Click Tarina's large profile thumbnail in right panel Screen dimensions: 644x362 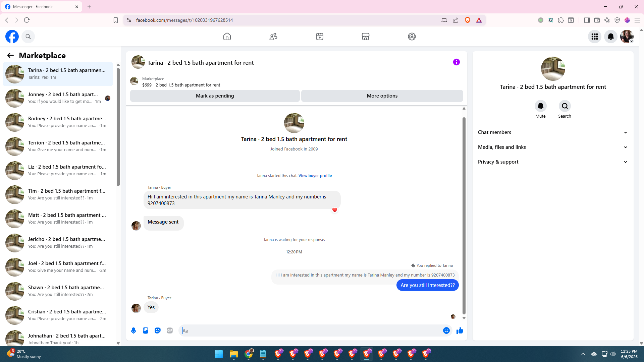(x=553, y=69)
